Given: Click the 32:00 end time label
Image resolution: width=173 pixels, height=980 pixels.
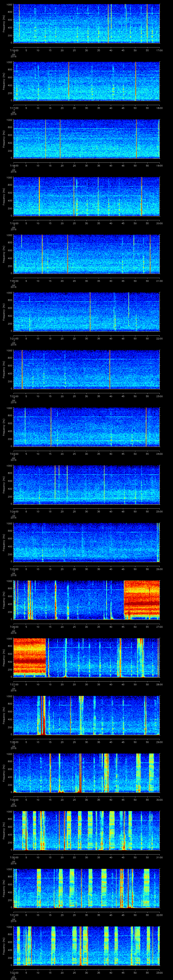Looking at the screenshot, I should pos(159,915).
